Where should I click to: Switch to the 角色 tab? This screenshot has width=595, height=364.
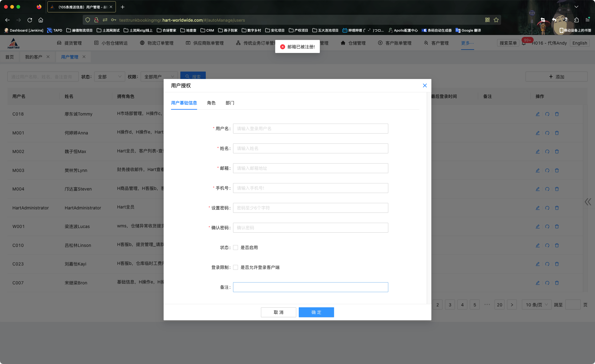[x=211, y=103]
